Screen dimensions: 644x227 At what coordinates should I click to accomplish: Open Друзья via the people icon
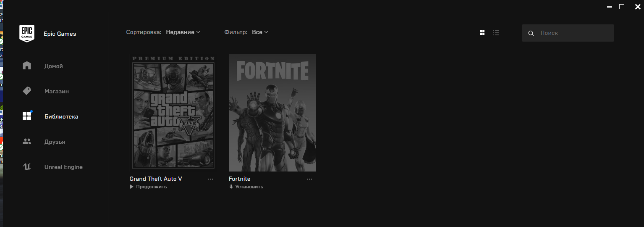click(x=27, y=142)
